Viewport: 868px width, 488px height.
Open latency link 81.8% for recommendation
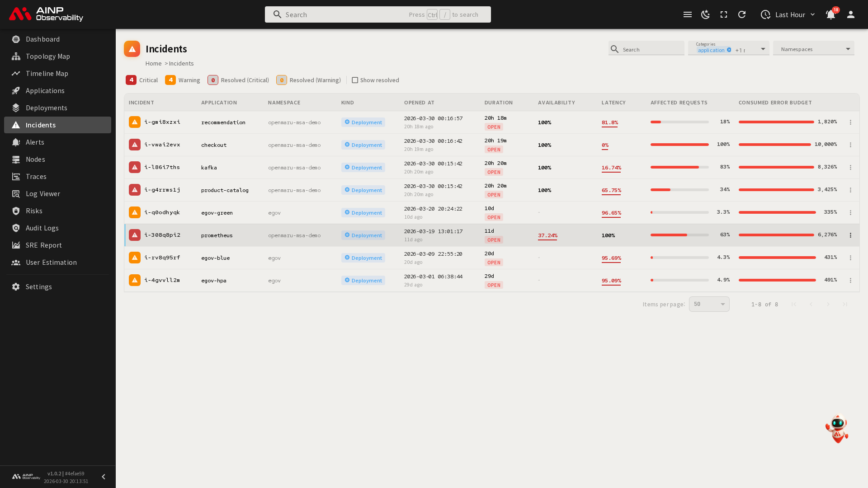[x=609, y=122]
